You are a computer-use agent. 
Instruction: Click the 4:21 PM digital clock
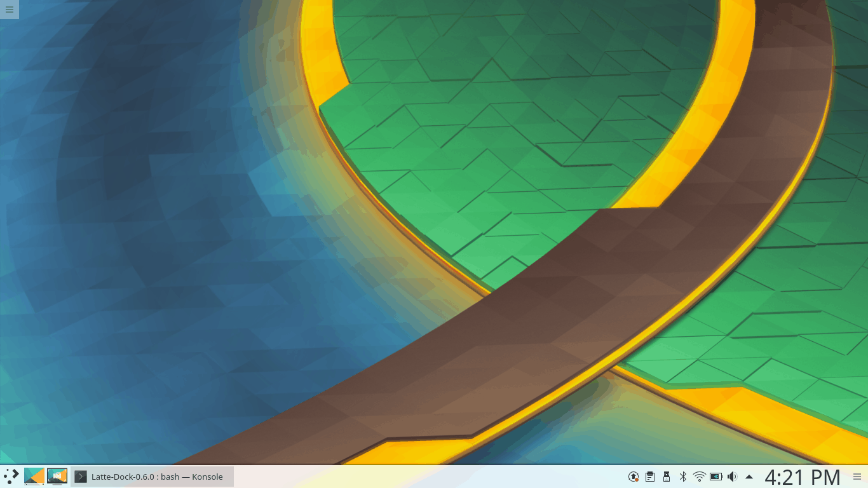pos(803,477)
